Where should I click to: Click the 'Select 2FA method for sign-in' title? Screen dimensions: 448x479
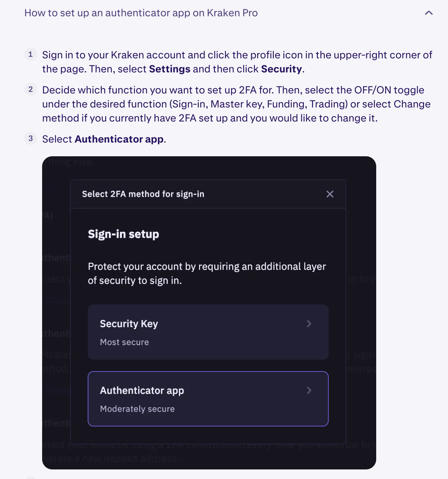143,194
